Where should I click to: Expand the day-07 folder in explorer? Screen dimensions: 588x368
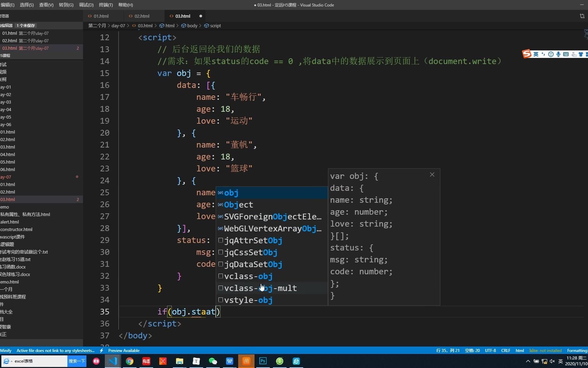(6, 177)
